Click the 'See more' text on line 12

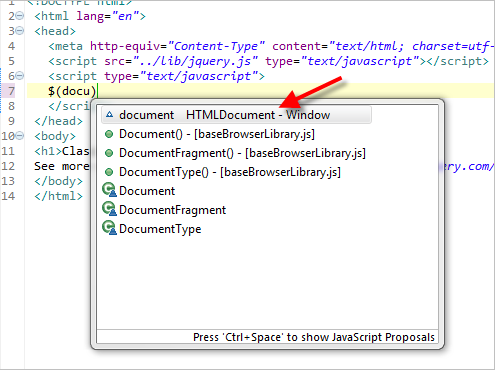[x=62, y=166]
